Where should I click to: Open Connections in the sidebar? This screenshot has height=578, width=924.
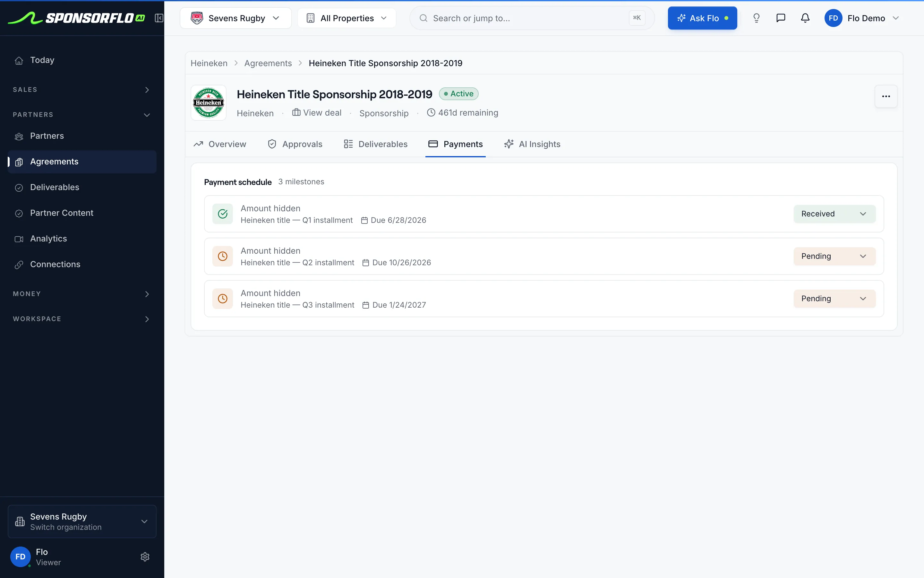pyautogui.click(x=82, y=264)
